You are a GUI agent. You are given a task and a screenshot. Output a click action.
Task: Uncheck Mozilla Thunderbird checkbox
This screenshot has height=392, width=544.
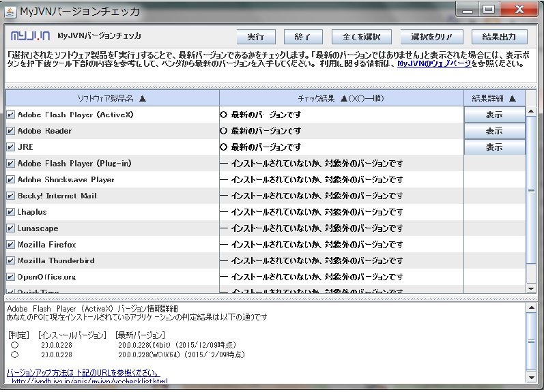point(11,260)
